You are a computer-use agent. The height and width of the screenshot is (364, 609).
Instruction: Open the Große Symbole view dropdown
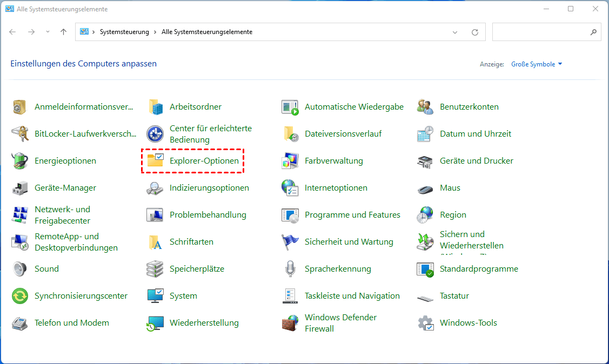click(537, 64)
